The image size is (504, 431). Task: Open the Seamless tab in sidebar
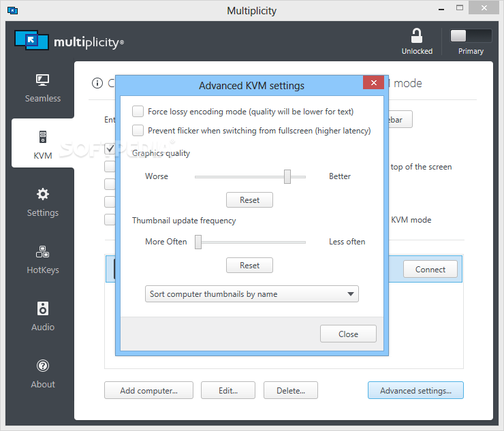43,89
